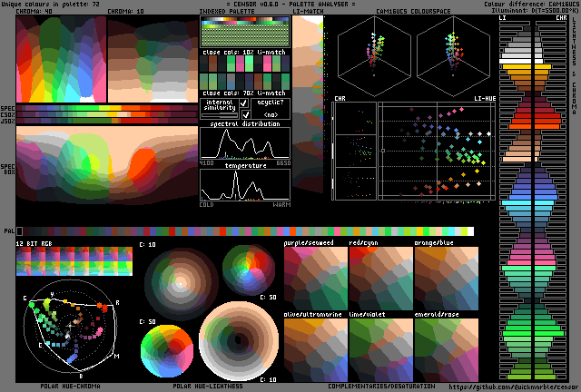Screen dimensions: 581x392
Task: Click the left CAM16UCS colourspace cube
Action: click(x=374, y=55)
